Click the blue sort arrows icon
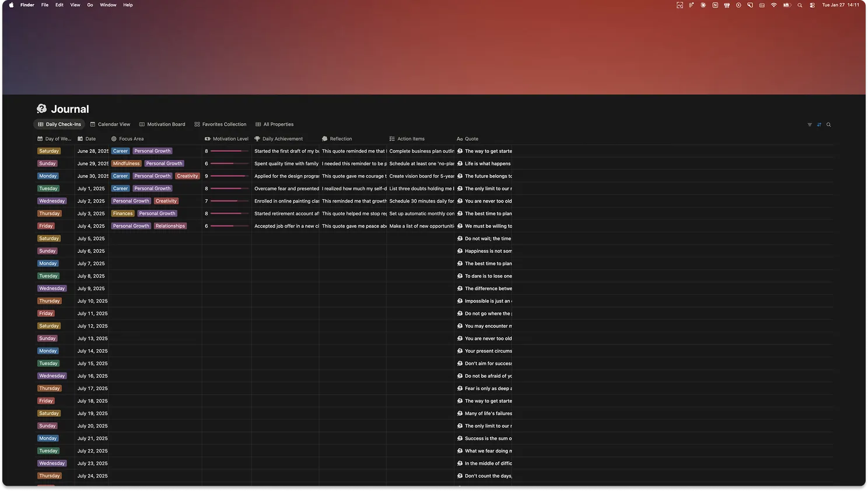Image resolution: width=868 pixels, height=491 pixels. 819,124
